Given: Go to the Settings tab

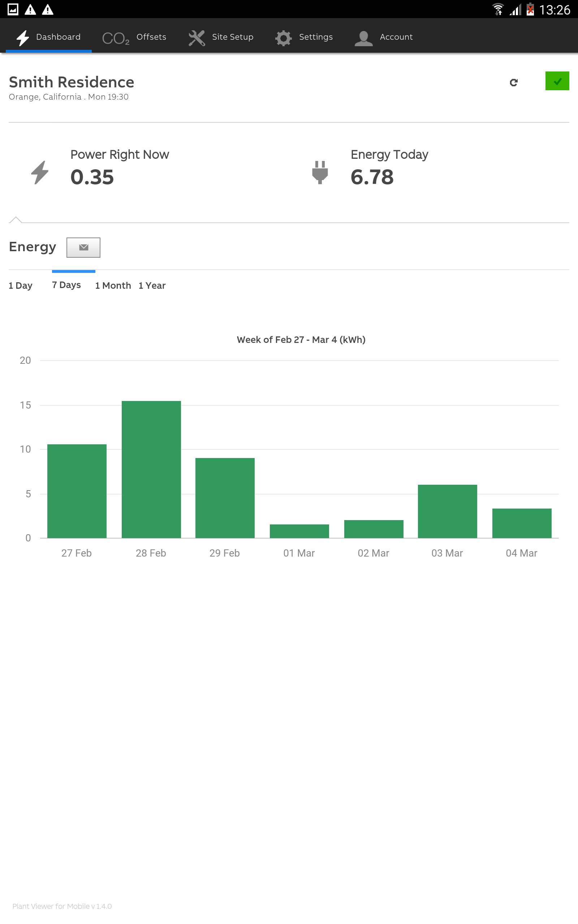Looking at the screenshot, I should coord(304,37).
